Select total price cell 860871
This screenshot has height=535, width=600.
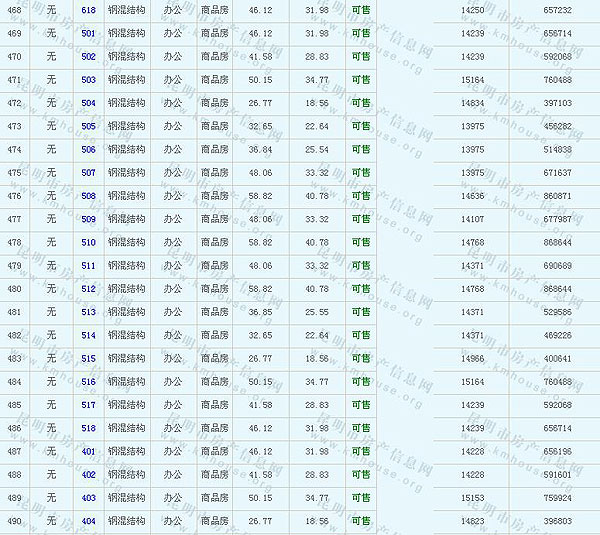pos(557,196)
